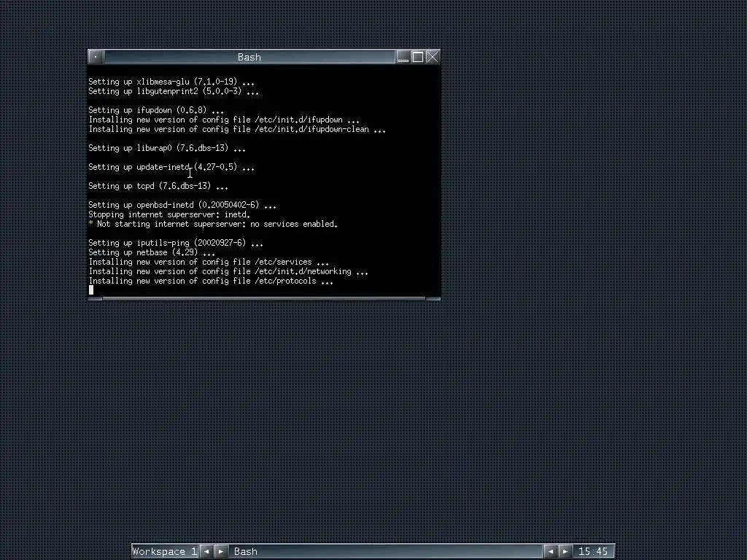This screenshot has height=560, width=747.
Task: Click line "Setting up tcpd (7.6.dbs-13)"
Action: (158, 186)
